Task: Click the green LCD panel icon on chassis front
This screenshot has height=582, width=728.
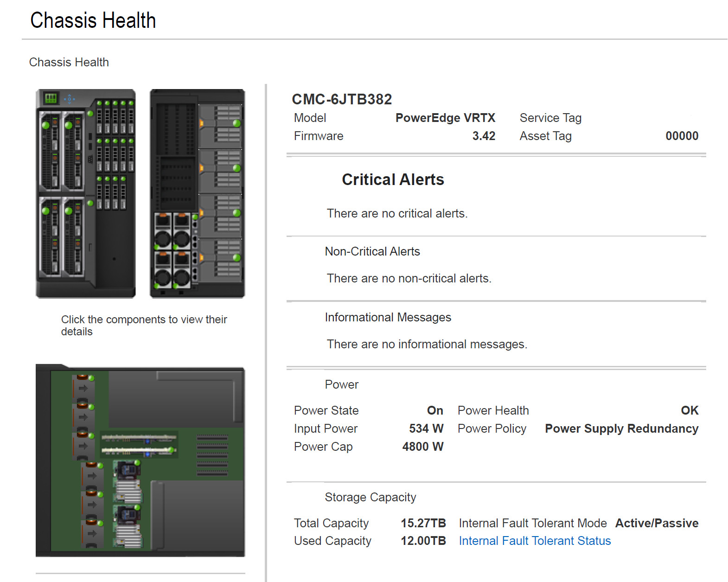Action: (51, 98)
